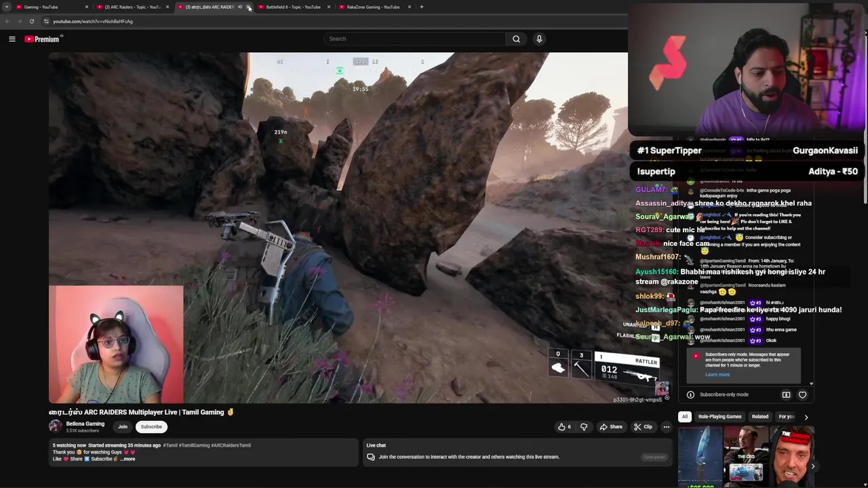Open the red-headband face video thumbnail
This screenshot has width=868, height=488.
point(791,457)
